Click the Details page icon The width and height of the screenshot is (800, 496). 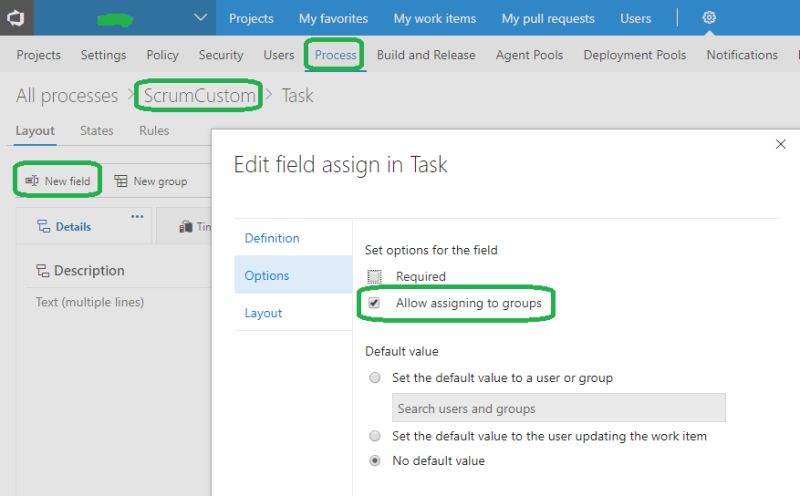point(43,227)
